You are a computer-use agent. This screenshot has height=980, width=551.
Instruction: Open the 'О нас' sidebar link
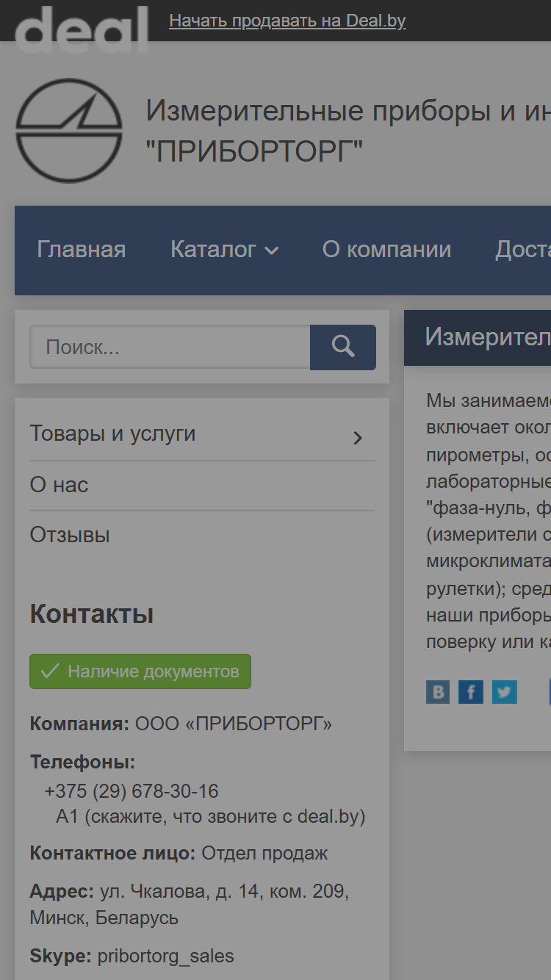[59, 485]
